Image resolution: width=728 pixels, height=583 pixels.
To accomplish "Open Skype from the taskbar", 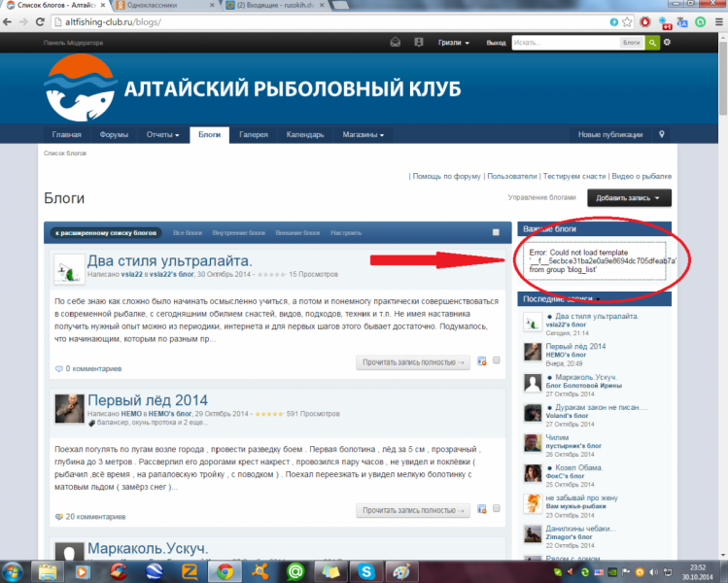I will (x=365, y=571).
